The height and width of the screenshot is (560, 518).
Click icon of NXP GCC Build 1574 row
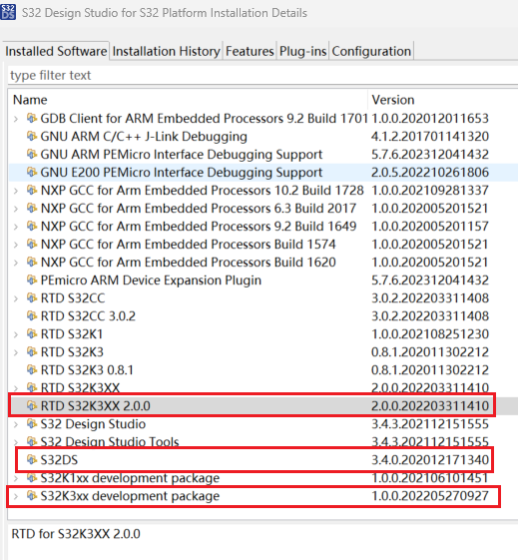[x=32, y=244]
